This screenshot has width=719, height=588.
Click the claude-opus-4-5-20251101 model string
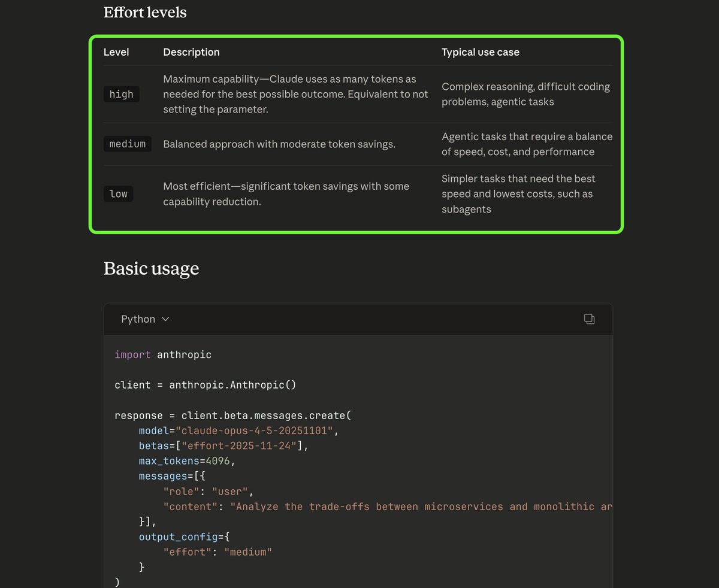pyautogui.click(x=257, y=431)
